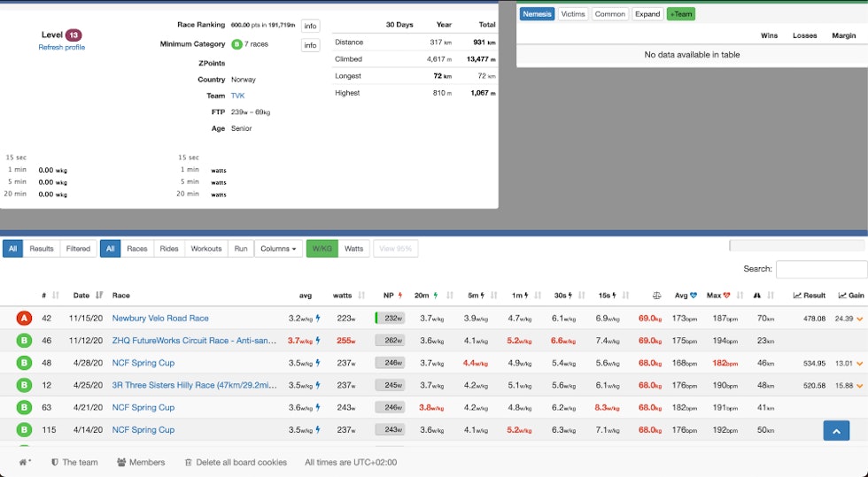Image resolution: width=868 pixels, height=477 pixels.
Task: Open NCF Spring Cup 4/28/20 link
Action: pos(143,363)
